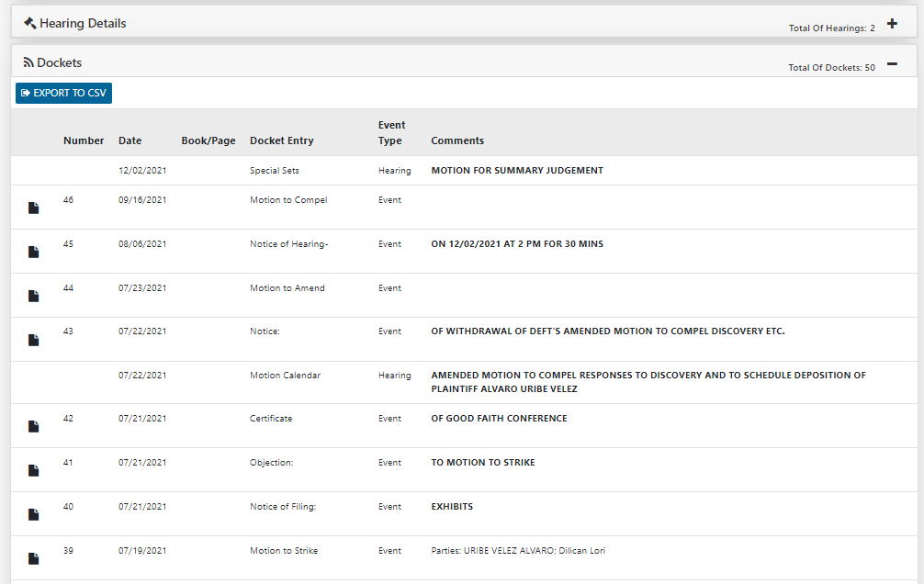Image resolution: width=924 pixels, height=584 pixels.
Task: Collapse the Dockets section with minus
Action: (892, 63)
